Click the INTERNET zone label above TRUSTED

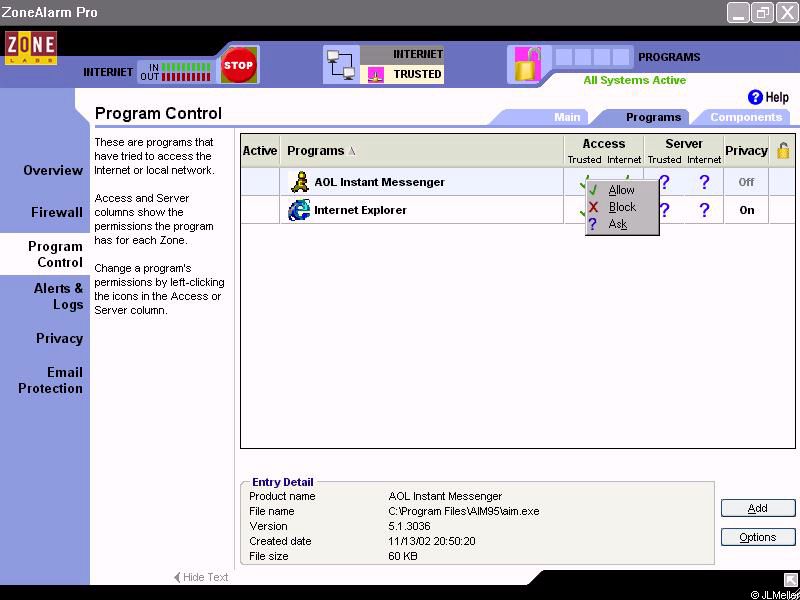coord(417,54)
